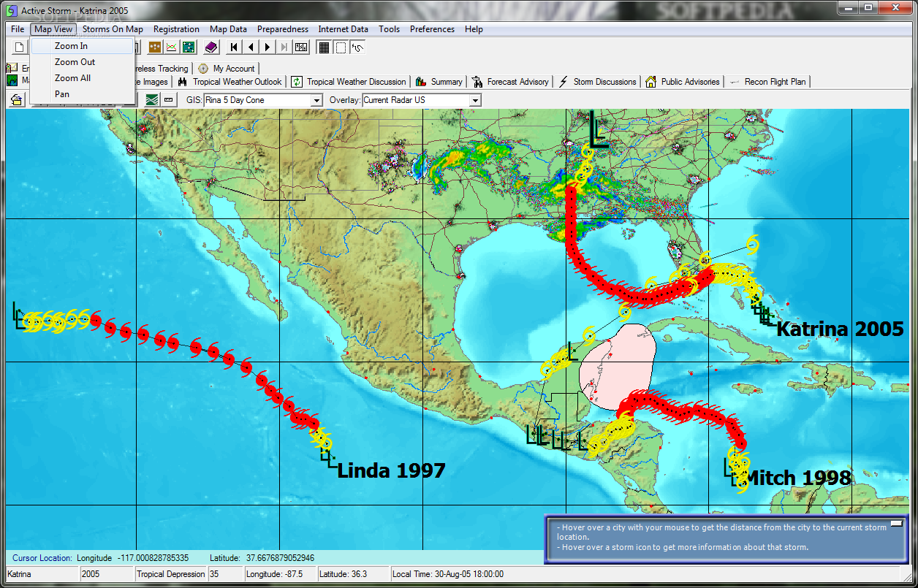This screenshot has width=918, height=588.
Task: Click the Linda 1997 map label
Action: (391, 470)
